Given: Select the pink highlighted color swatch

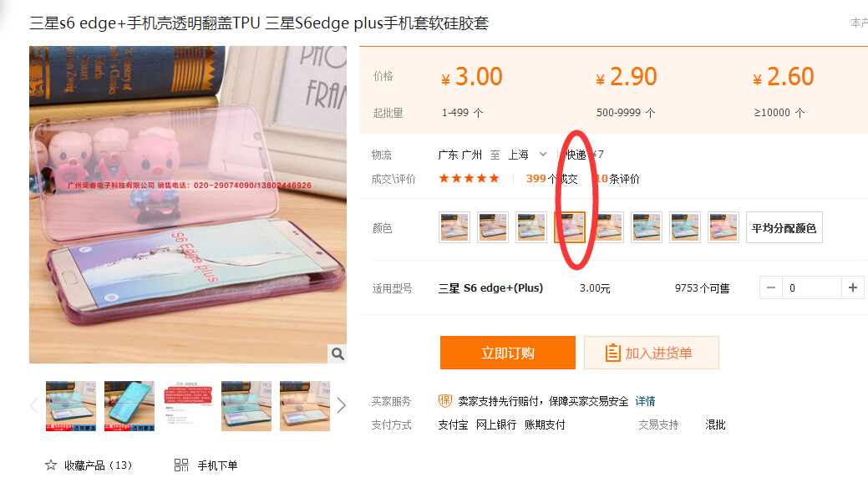Looking at the screenshot, I should pos(570,227).
